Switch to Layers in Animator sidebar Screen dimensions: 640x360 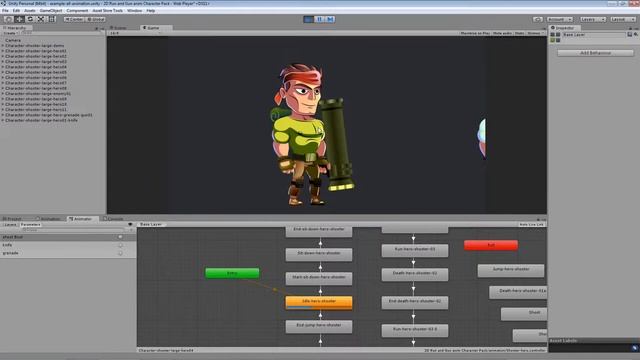coord(10,224)
